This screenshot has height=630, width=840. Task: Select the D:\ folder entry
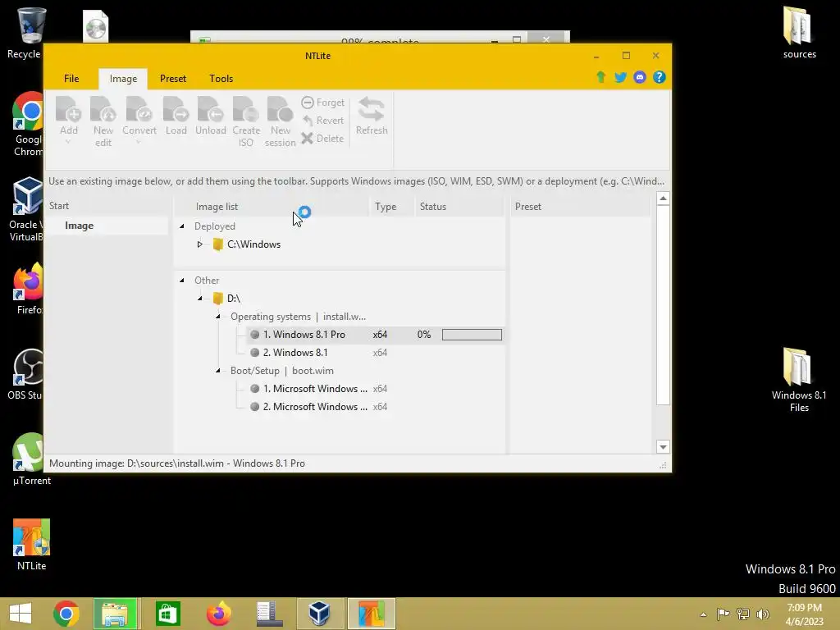(x=226, y=299)
